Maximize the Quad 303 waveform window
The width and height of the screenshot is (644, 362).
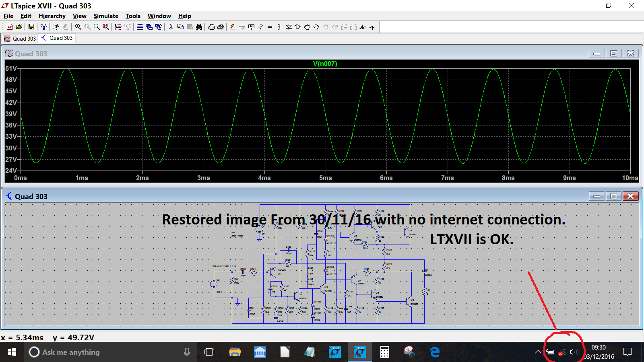(x=613, y=53)
